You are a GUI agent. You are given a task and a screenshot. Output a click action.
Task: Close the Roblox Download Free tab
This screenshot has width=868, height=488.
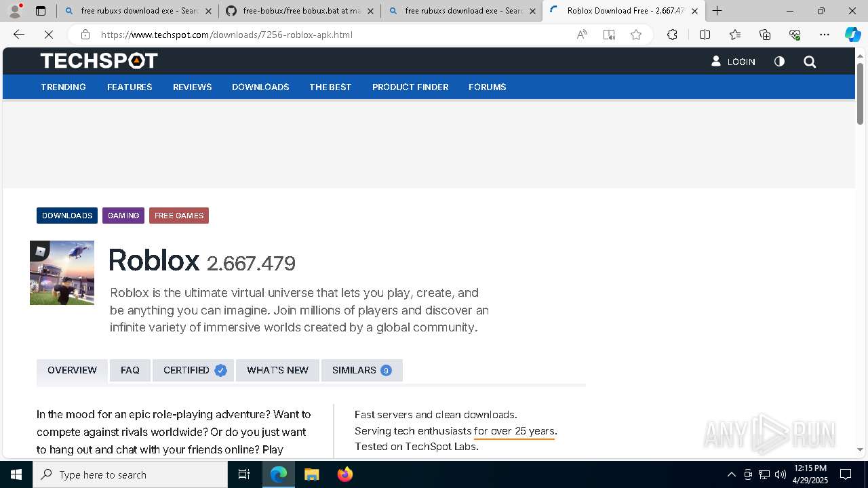694,11
